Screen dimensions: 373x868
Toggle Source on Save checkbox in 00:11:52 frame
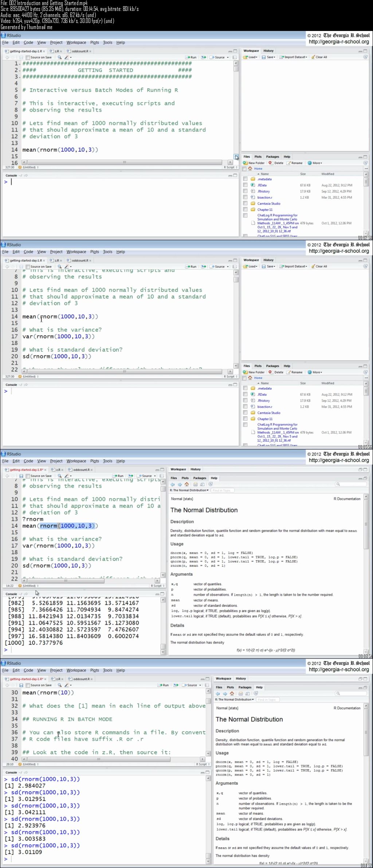pos(28,685)
